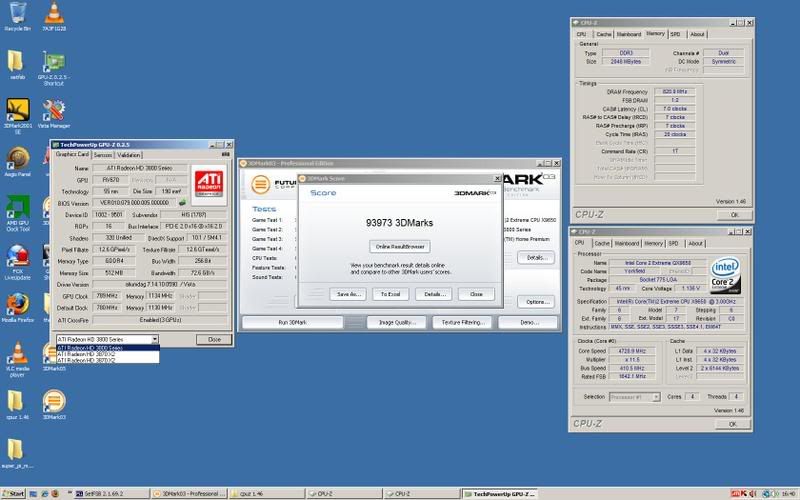Image resolution: width=800 pixels, height=500 pixels.
Task: Open the Vista Manager desktop shortcut
Action: tap(54, 113)
